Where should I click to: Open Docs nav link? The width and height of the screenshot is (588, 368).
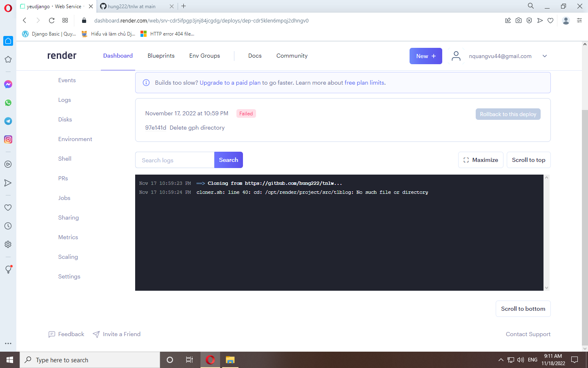[255, 56]
